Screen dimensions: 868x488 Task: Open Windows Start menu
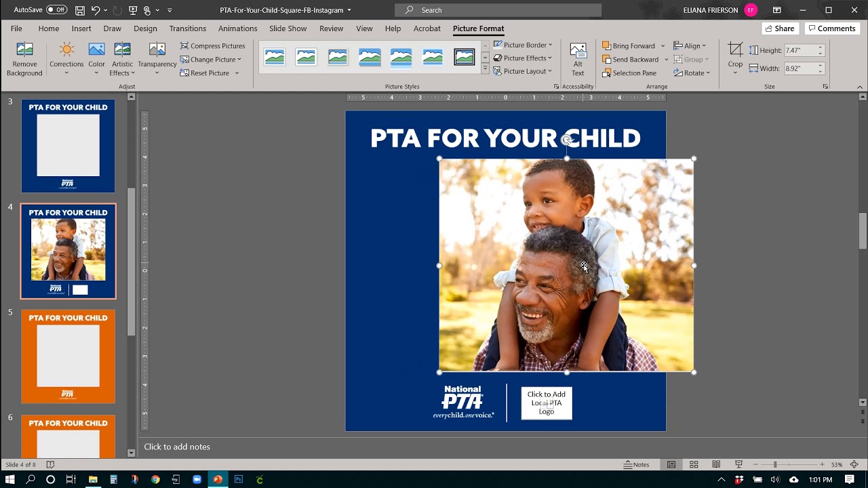[x=9, y=479]
